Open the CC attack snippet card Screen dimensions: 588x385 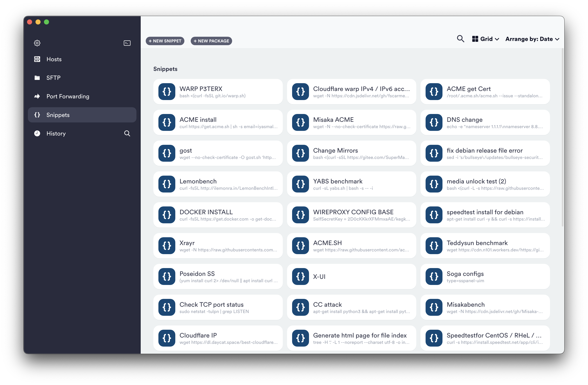(351, 308)
